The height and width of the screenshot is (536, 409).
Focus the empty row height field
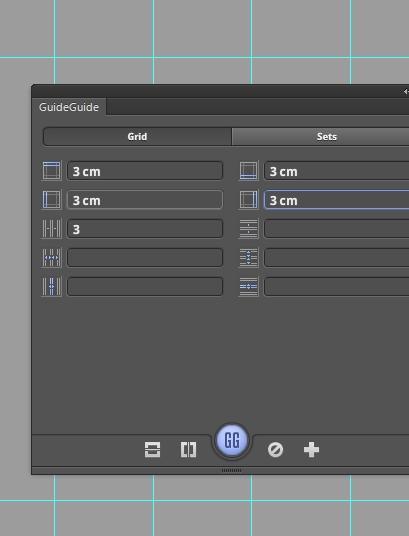click(337, 257)
